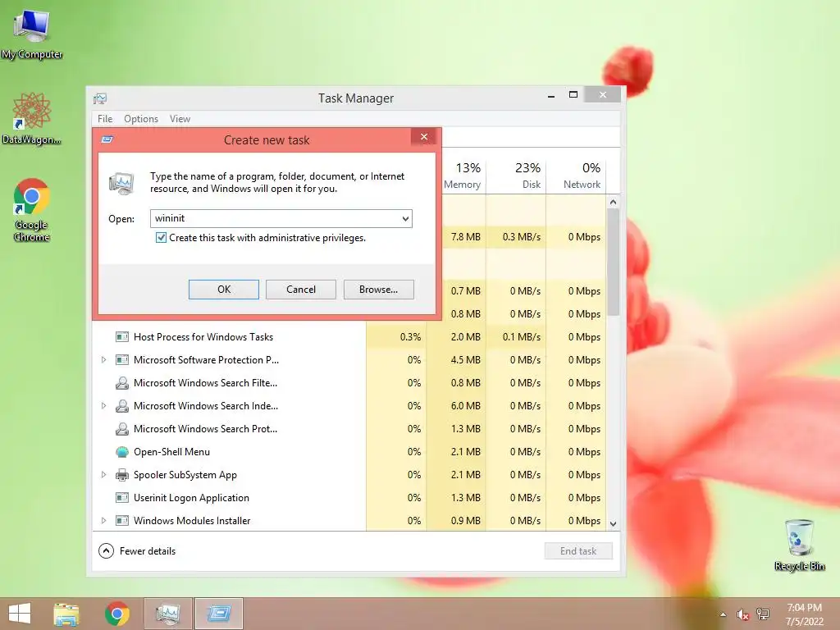The height and width of the screenshot is (630, 840).
Task: Click the 6.0 MB memory value
Action: coord(466,406)
